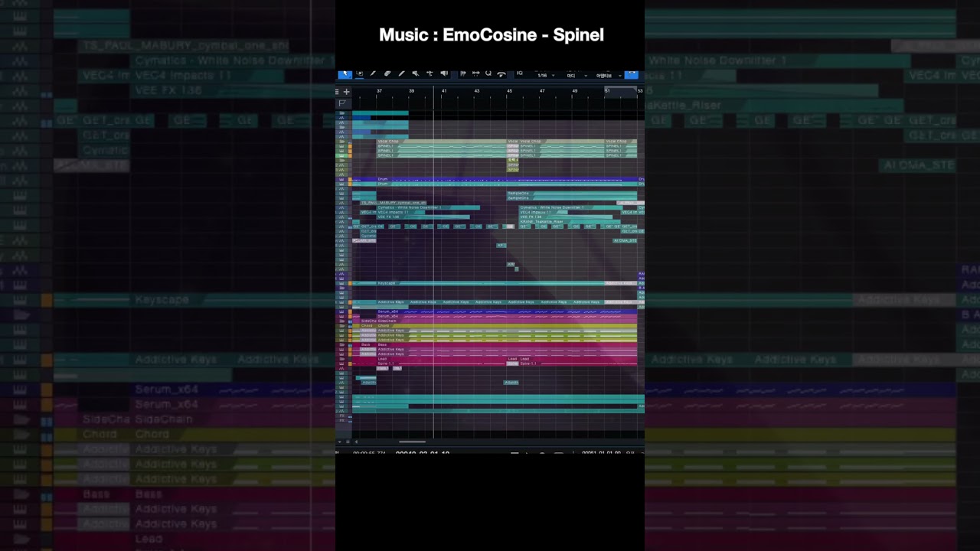The width and height of the screenshot is (980, 551).
Task: Select the Spire-1.1 clip at left
Action: [x=441, y=364]
